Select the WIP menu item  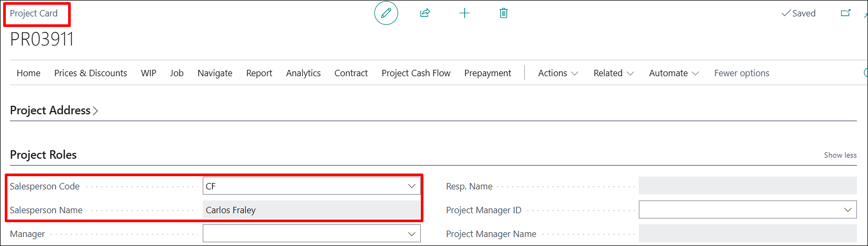[148, 73]
